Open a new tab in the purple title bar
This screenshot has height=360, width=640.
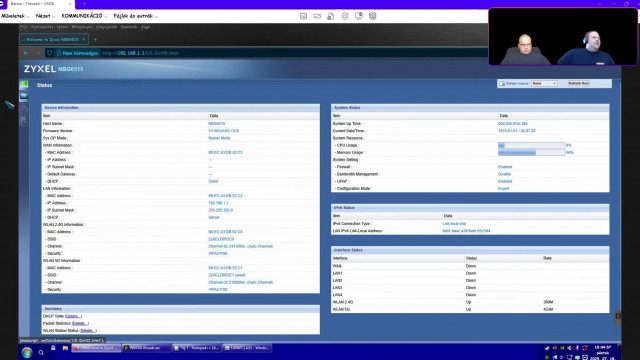84,4
